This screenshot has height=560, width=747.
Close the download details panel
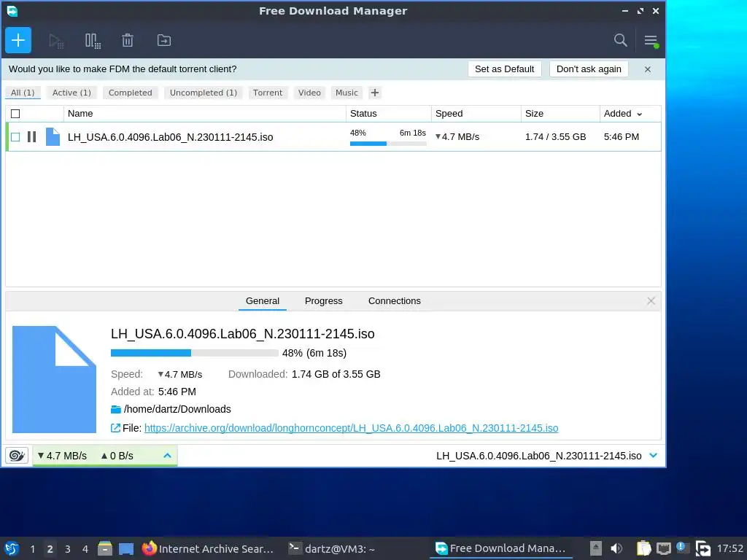click(x=651, y=301)
